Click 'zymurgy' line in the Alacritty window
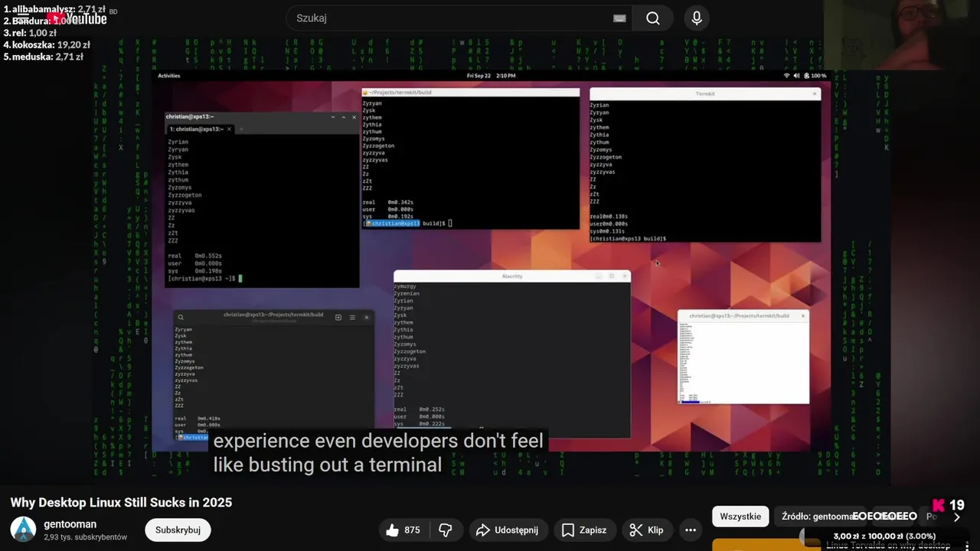This screenshot has width=980, height=551. click(405, 286)
